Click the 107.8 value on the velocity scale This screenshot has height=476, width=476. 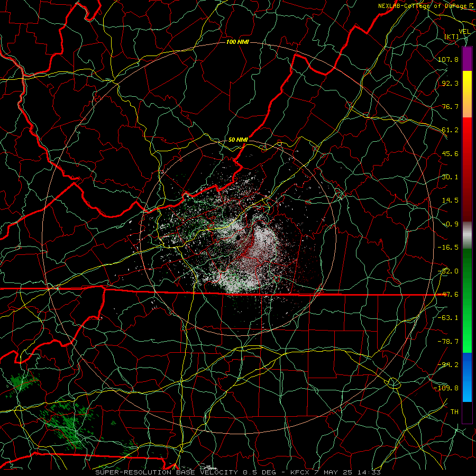pos(448,59)
